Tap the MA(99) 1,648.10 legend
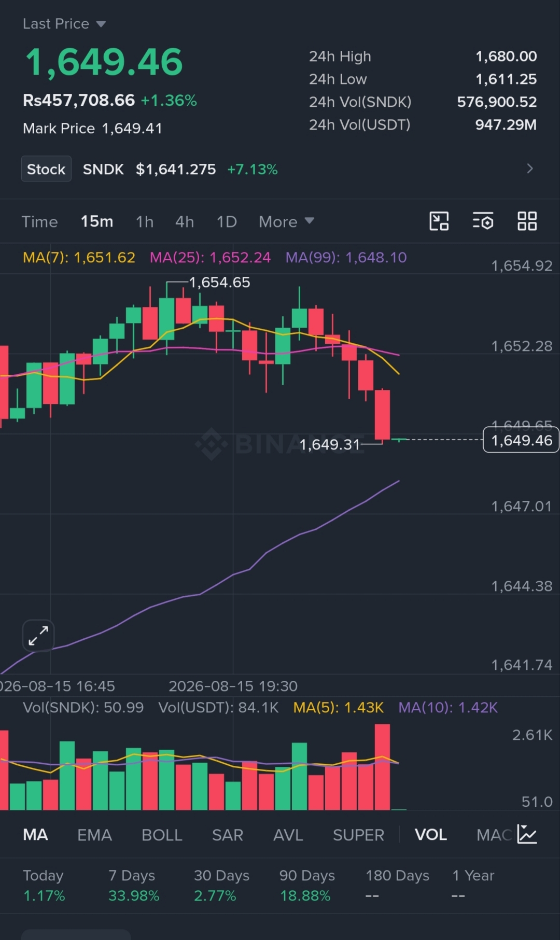The width and height of the screenshot is (560, 940). point(346,258)
